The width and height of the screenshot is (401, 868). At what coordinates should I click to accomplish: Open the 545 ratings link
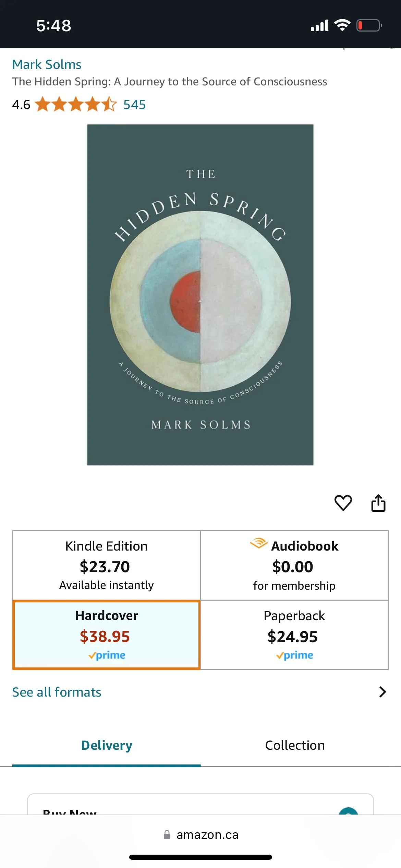tap(134, 105)
